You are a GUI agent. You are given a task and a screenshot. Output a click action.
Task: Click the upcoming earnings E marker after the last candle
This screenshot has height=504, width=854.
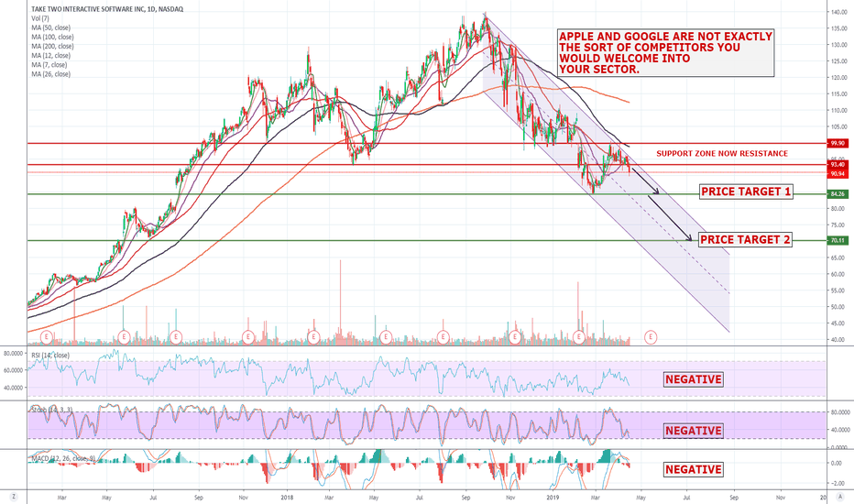pyautogui.click(x=651, y=337)
